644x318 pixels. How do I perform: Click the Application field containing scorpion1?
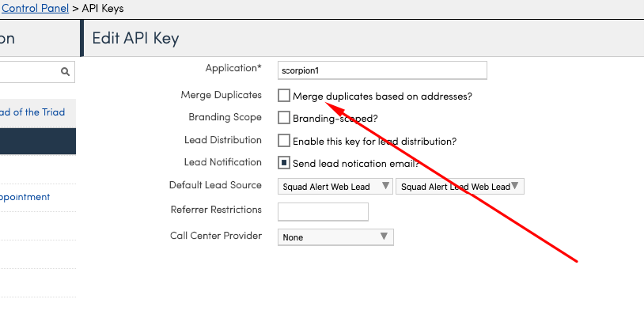[x=381, y=70]
